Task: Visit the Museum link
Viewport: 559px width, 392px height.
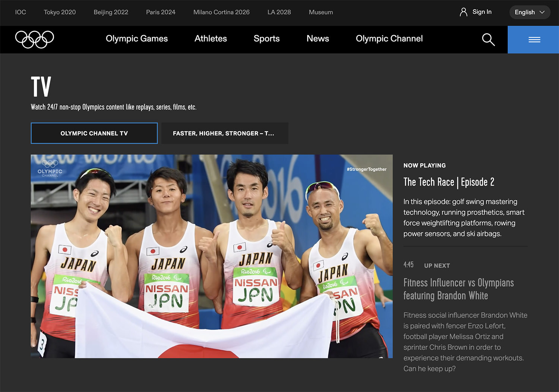Action: (321, 12)
